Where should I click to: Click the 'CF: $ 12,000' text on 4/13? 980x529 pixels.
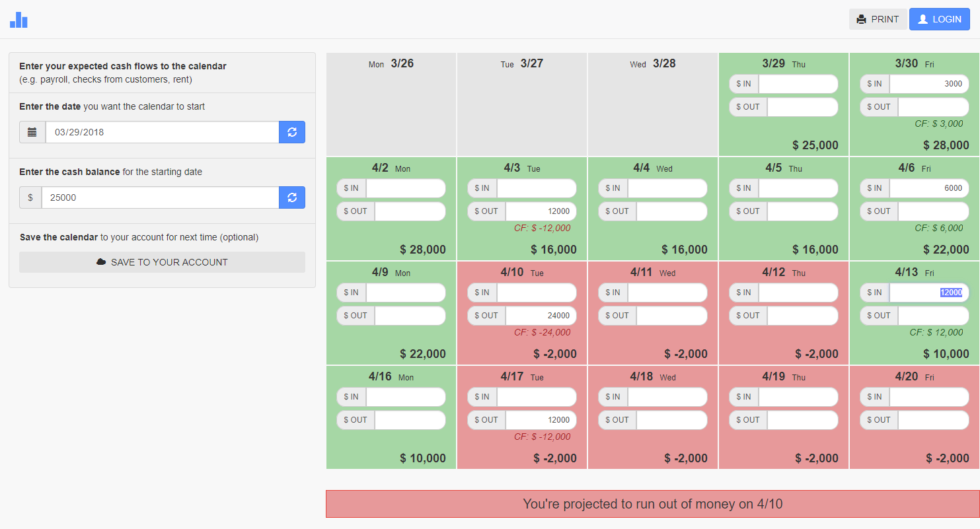pos(936,332)
